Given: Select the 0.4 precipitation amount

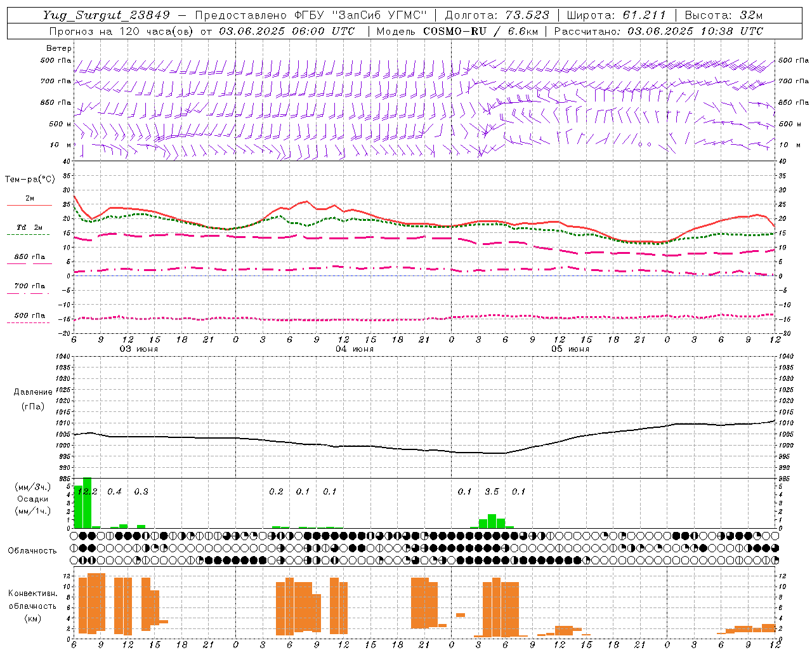Looking at the screenshot, I should 114,491.
